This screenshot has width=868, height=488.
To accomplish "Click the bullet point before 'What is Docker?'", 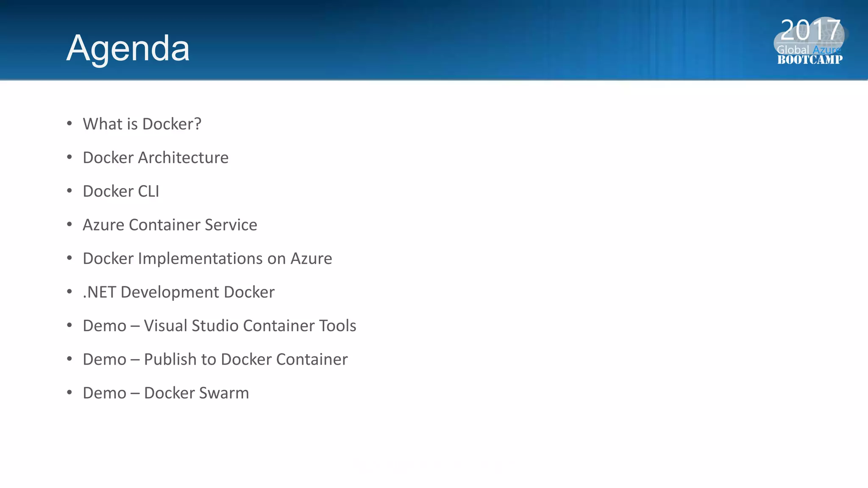I will pos(70,124).
